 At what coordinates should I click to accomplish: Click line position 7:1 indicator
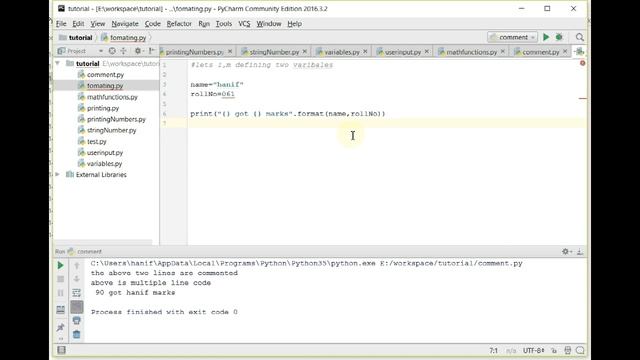493,351
